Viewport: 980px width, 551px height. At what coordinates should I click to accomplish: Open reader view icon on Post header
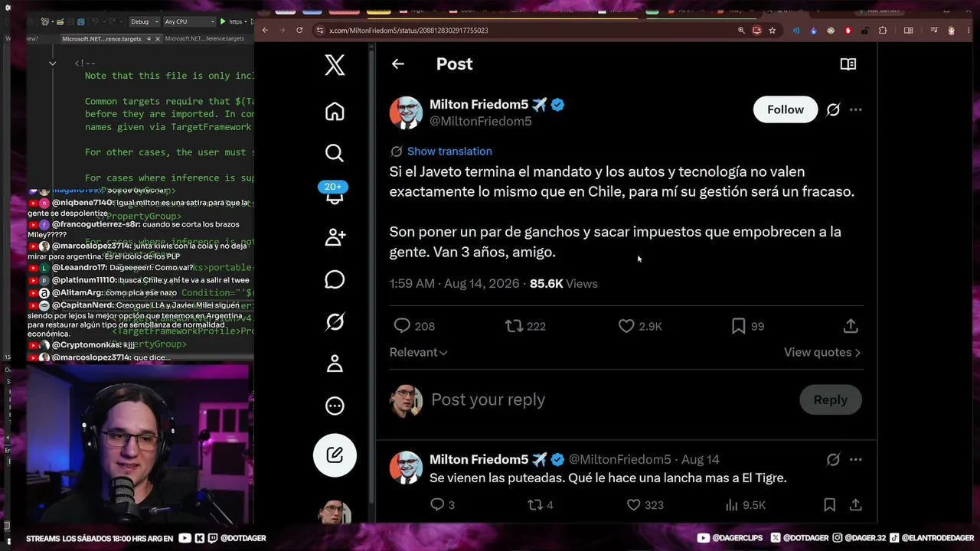848,64
